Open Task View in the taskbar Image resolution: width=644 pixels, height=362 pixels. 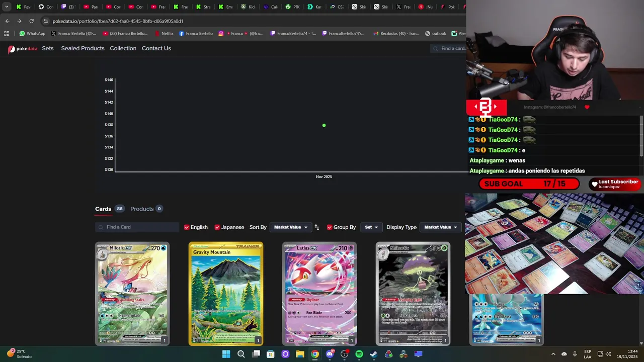256,354
